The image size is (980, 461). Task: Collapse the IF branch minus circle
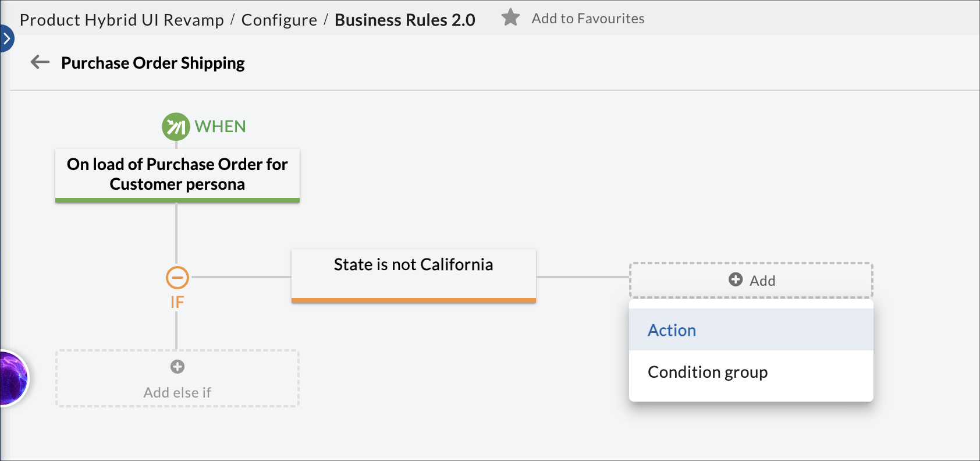177,278
